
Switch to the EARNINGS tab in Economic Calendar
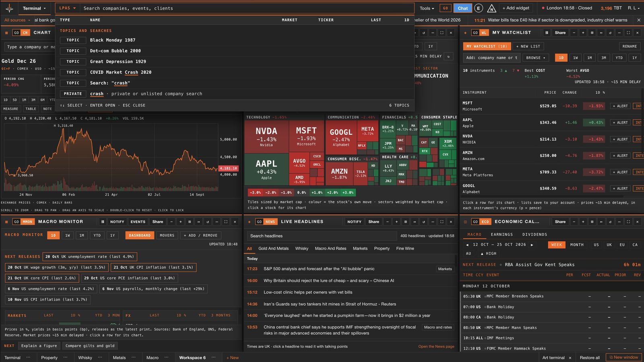pyautogui.click(x=502, y=234)
